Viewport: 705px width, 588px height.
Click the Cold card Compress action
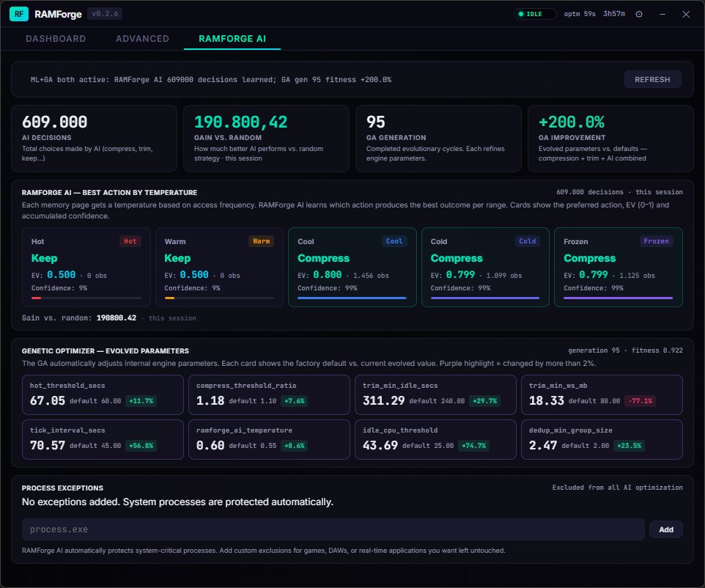click(457, 258)
